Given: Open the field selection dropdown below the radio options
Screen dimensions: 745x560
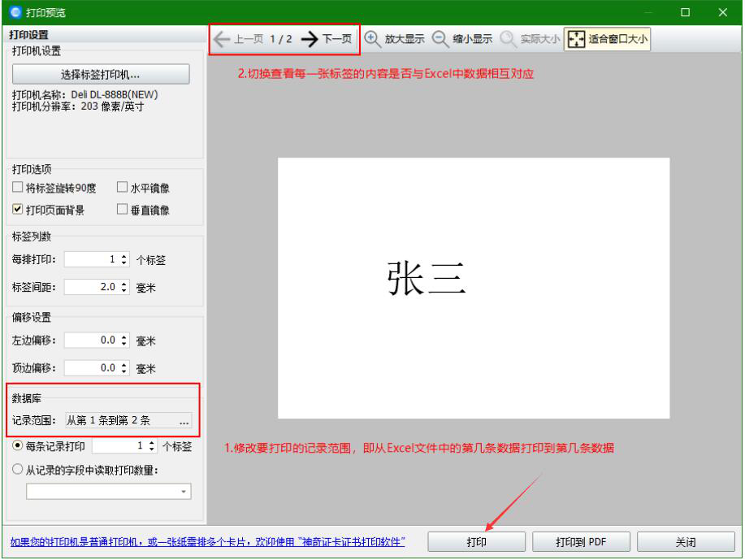Looking at the screenshot, I should (x=184, y=491).
